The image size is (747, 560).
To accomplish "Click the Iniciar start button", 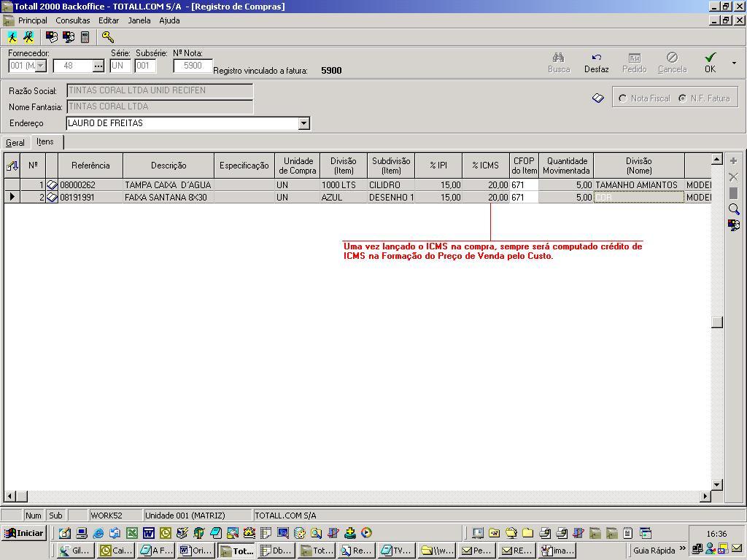I will coord(24,533).
